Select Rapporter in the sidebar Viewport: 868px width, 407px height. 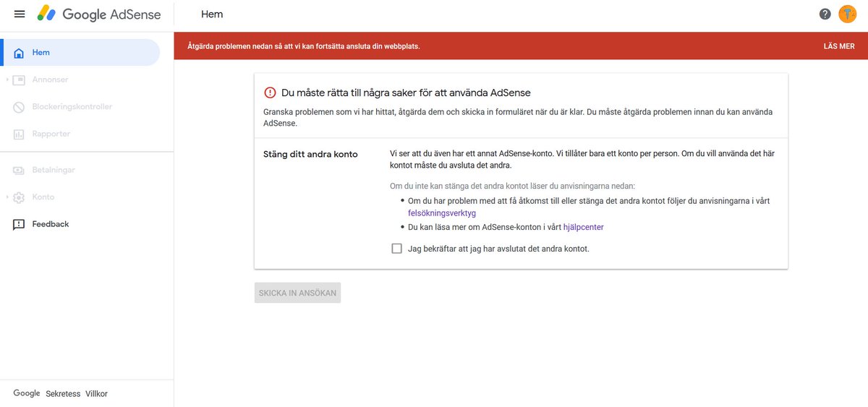click(80, 134)
